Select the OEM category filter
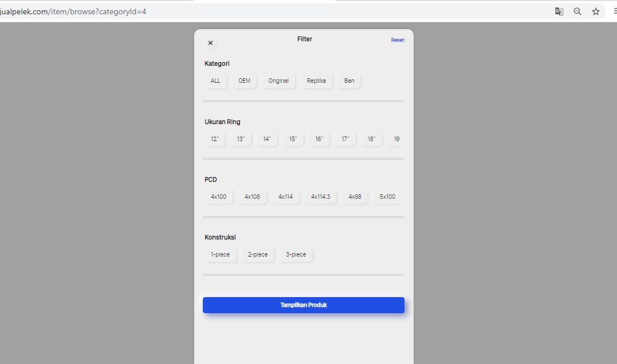The image size is (617, 364). coord(245,81)
